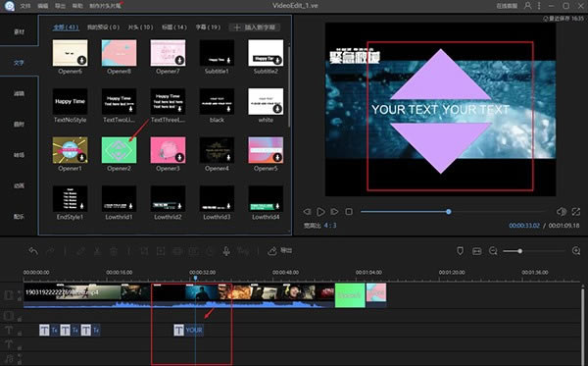Stop the preview playback

[349, 212]
